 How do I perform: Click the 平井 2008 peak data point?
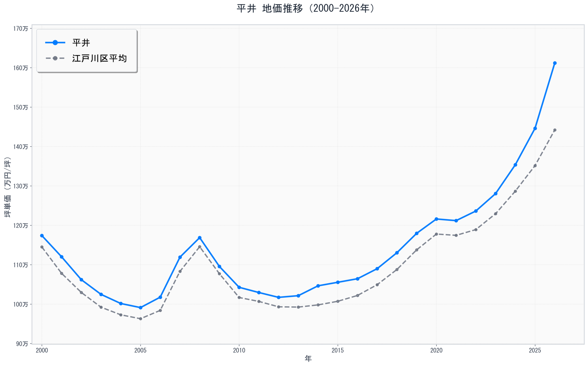point(200,238)
